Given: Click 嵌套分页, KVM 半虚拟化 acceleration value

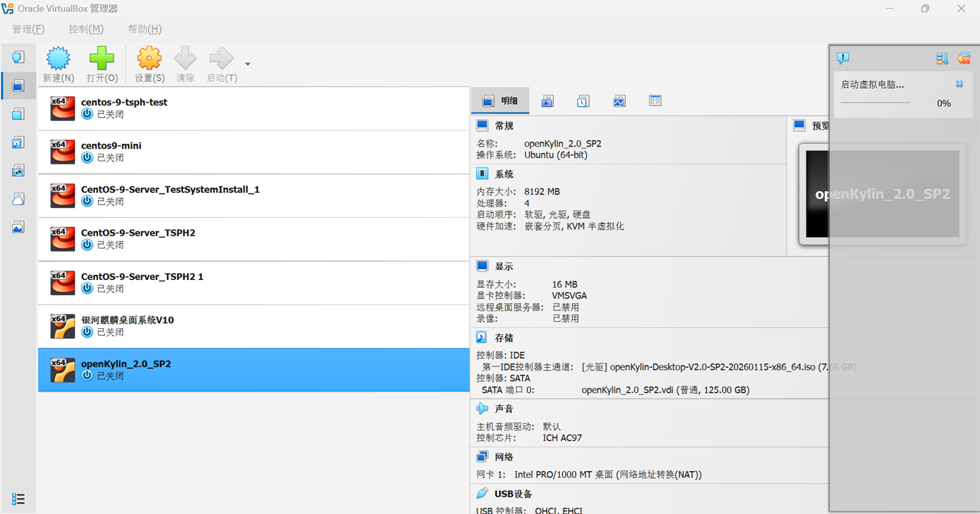Looking at the screenshot, I should tap(574, 226).
